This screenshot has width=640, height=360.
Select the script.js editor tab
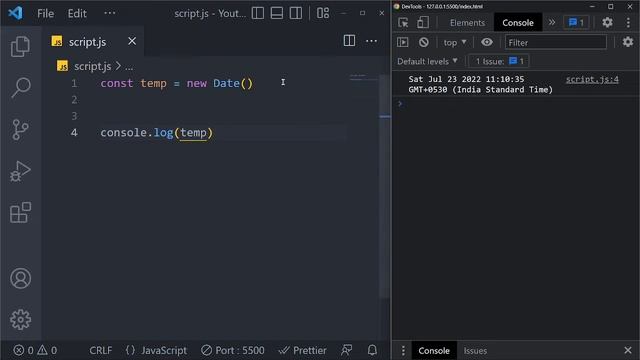point(93,42)
